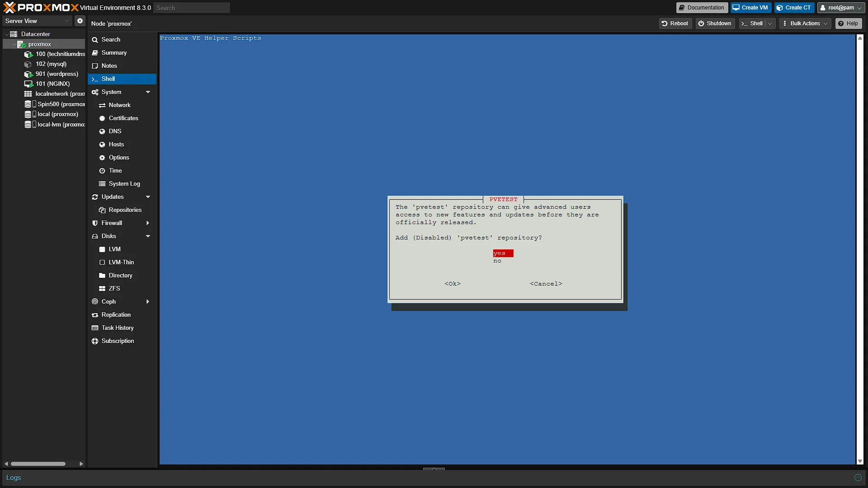Click the Replication icon in side menu

(95, 315)
